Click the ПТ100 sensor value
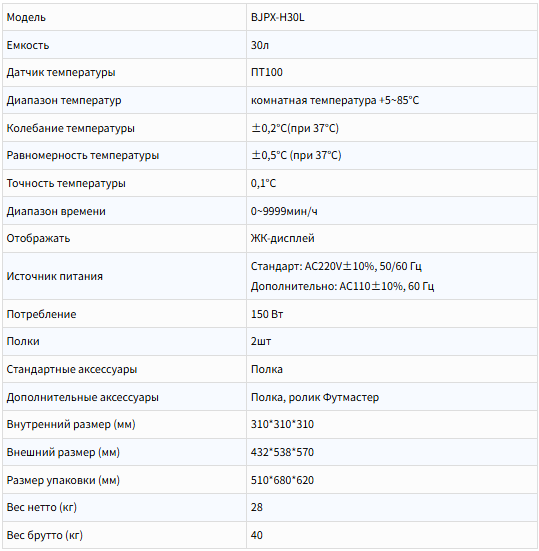Image resolution: width=539 pixels, height=551 pixels. (266, 72)
